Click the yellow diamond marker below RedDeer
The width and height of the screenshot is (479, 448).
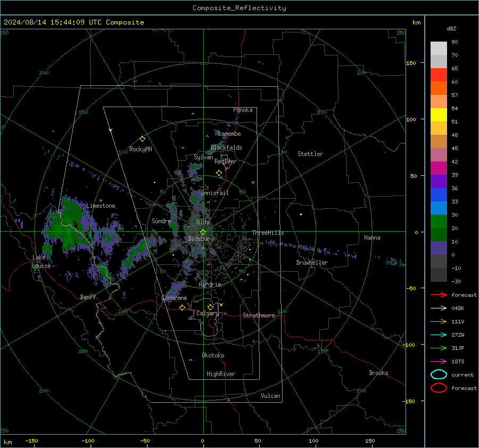point(219,173)
